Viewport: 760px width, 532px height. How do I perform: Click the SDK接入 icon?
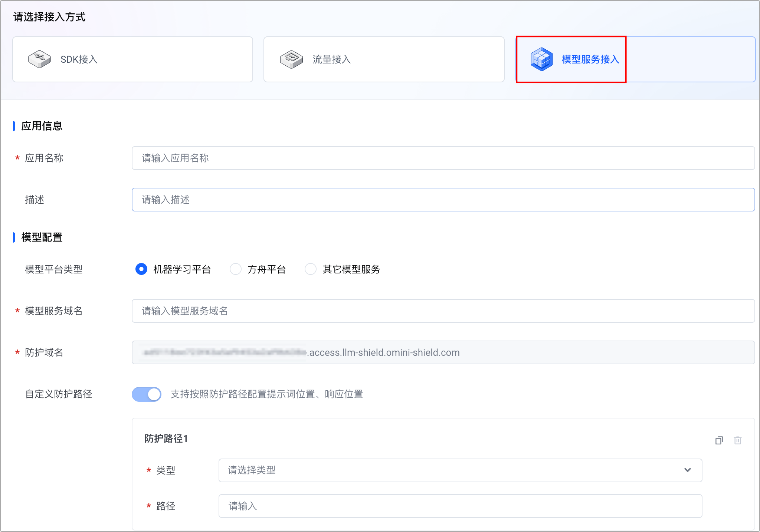coord(39,59)
